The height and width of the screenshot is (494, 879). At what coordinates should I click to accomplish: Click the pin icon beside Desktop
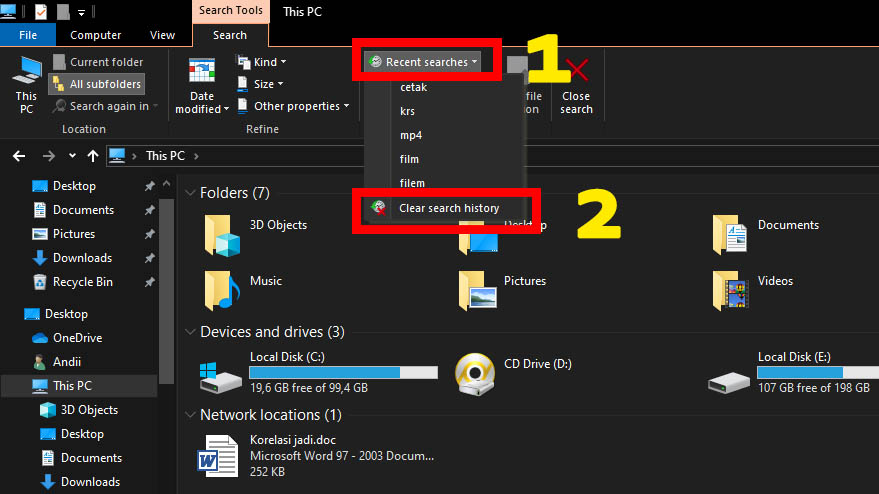149,186
